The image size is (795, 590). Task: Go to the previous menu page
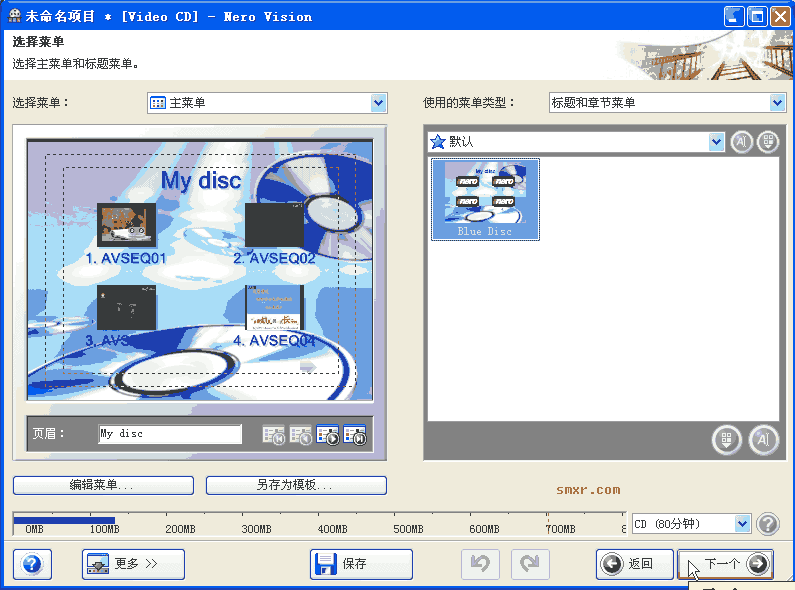[301, 435]
